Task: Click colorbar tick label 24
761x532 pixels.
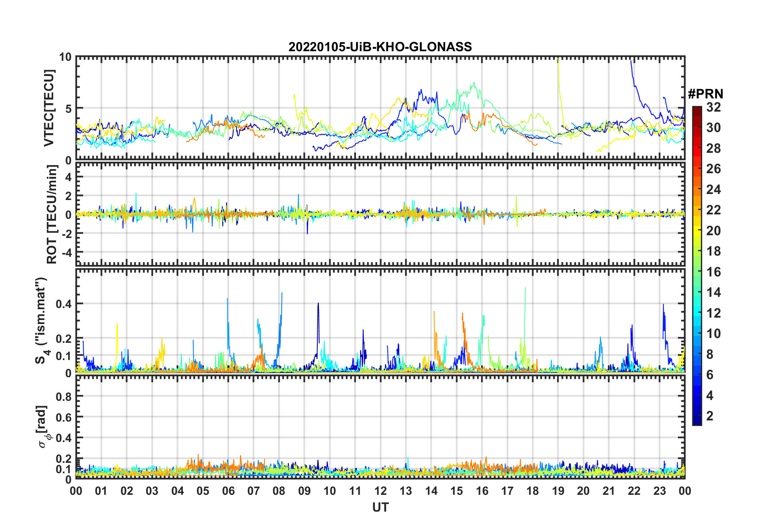Action: tap(713, 190)
